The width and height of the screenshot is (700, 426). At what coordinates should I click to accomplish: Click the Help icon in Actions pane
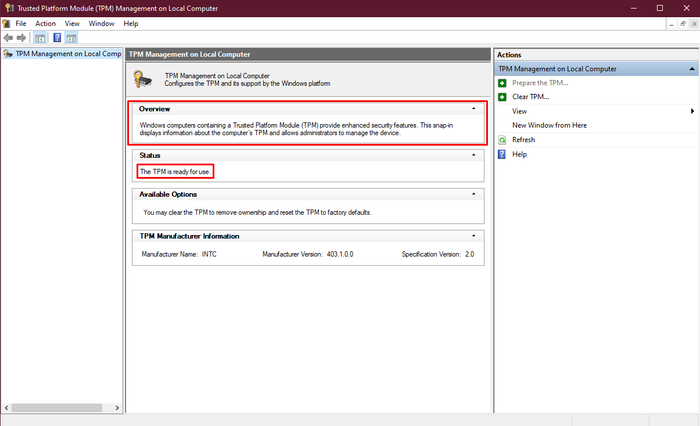pos(502,154)
